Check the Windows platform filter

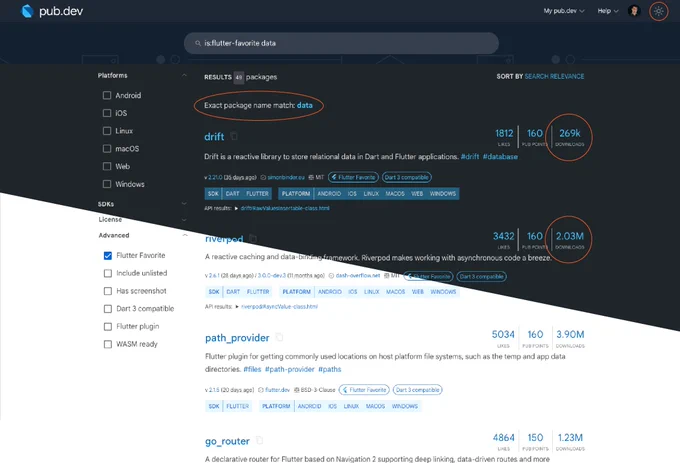pyautogui.click(x=107, y=184)
